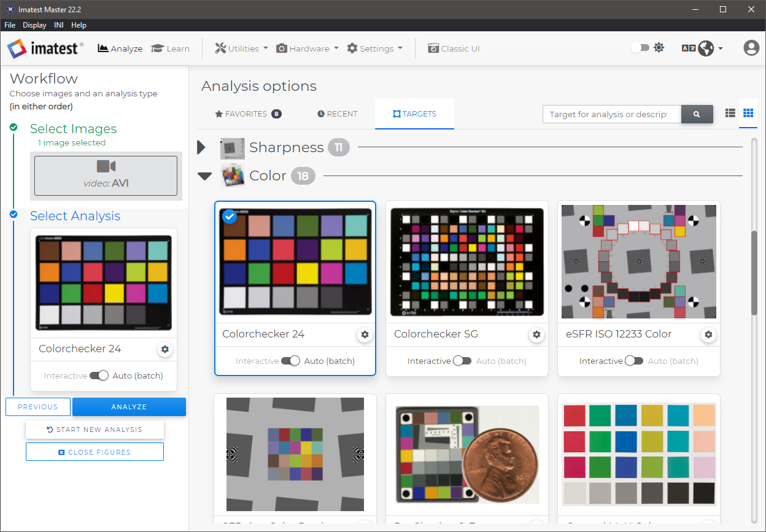766x532 pixels.
Task: Click the targets list vertical scrollbar
Action: [754, 273]
